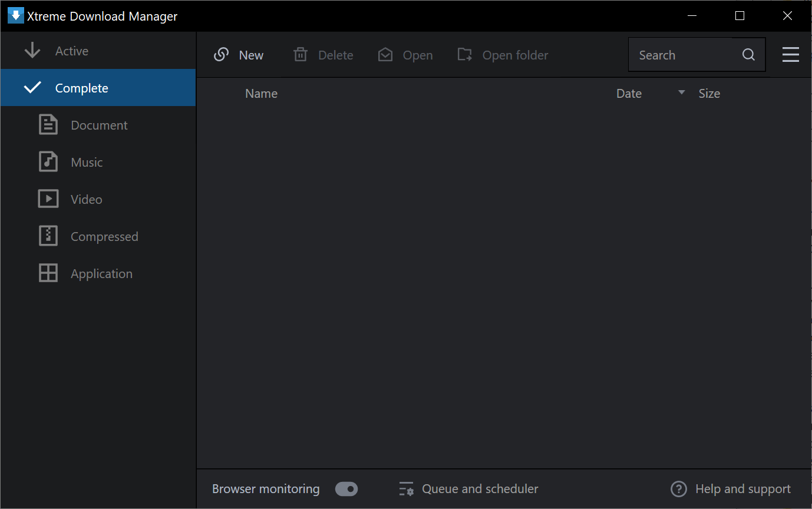Viewport: 812px width, 509px height.
Task: Sort the list by Date column
Action: [629, 94]
